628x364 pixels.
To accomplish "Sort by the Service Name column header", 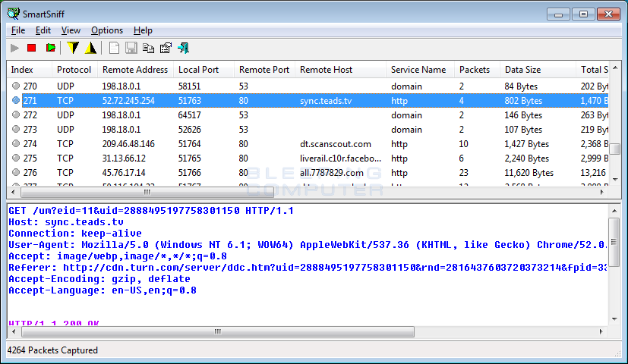I will point(420,70).
